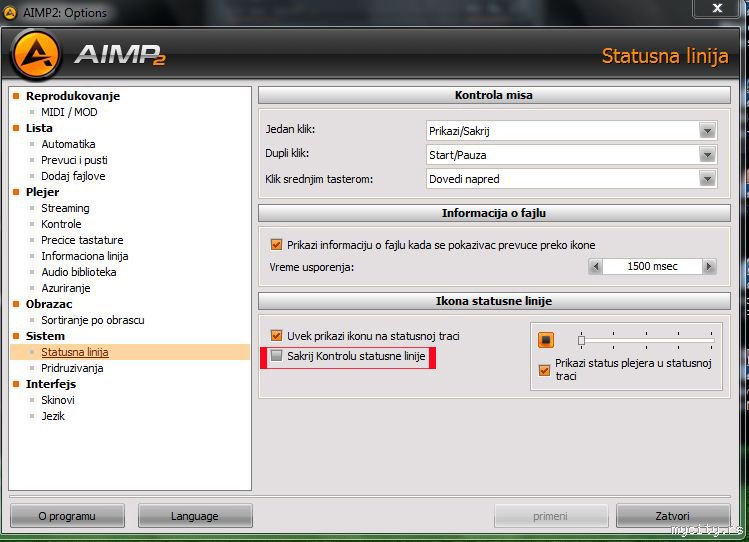Open 'Precice tastature' settings

[82, 240]
